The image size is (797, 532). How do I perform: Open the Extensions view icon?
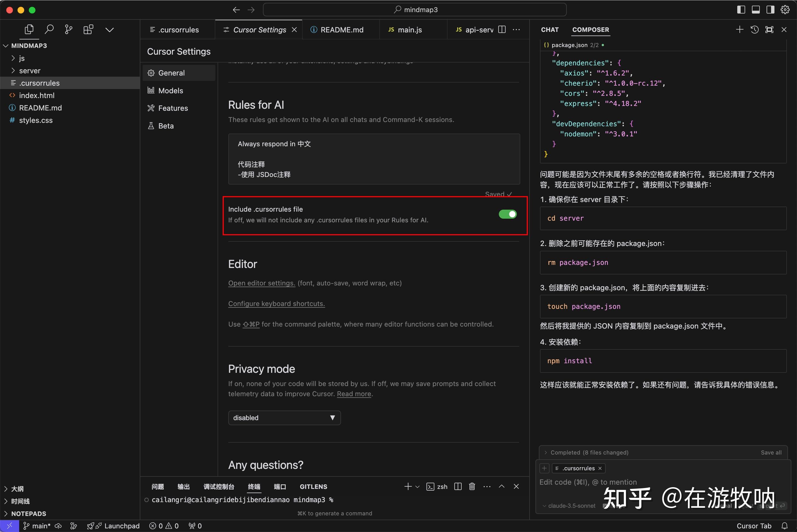click(x=88, y=29)
